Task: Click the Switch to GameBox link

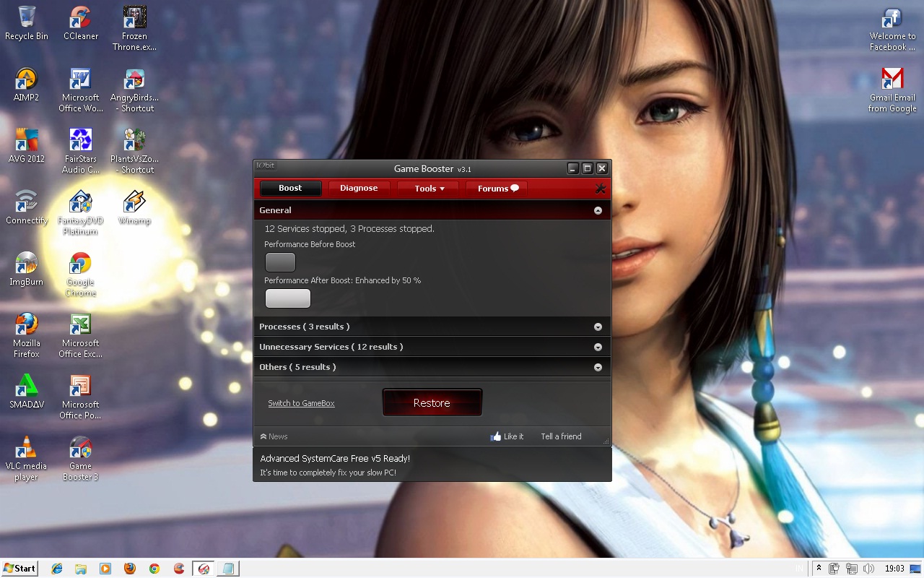Action: tap(301, 403)
